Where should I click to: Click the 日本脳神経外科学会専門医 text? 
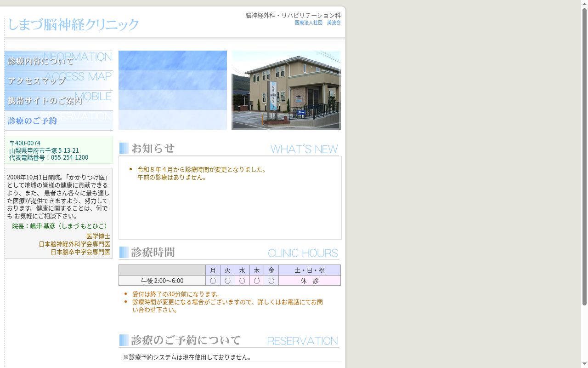coord(74,244)
